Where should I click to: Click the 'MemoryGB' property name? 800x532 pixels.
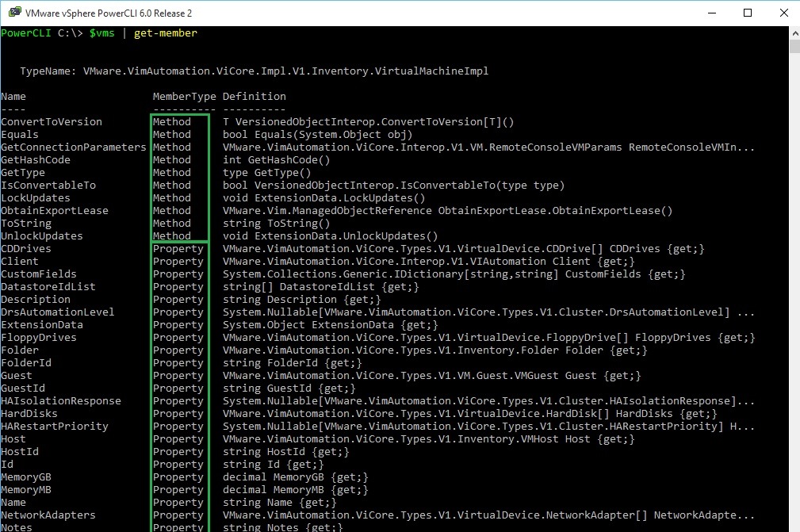[26, 477]
